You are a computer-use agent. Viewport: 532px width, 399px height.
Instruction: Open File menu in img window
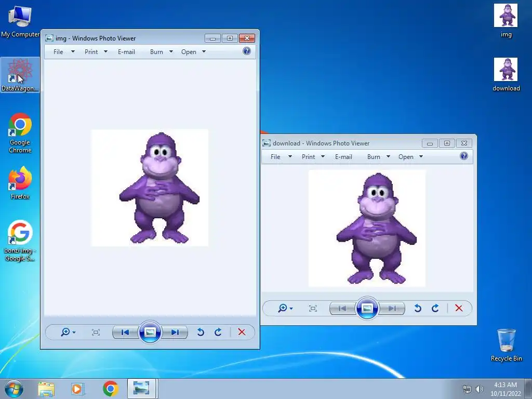[58, 52]
